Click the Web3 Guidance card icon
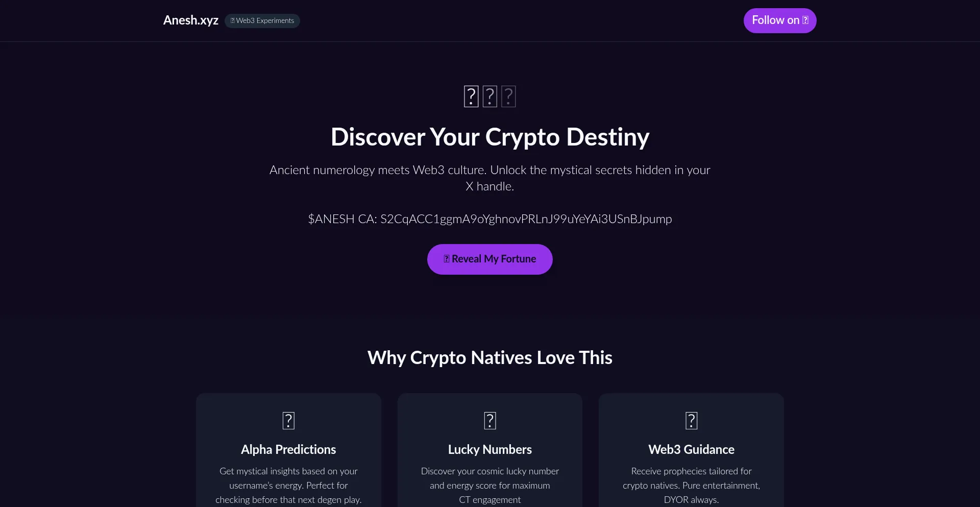This screenshot has height=507, width=980. [x=692, y=421]
